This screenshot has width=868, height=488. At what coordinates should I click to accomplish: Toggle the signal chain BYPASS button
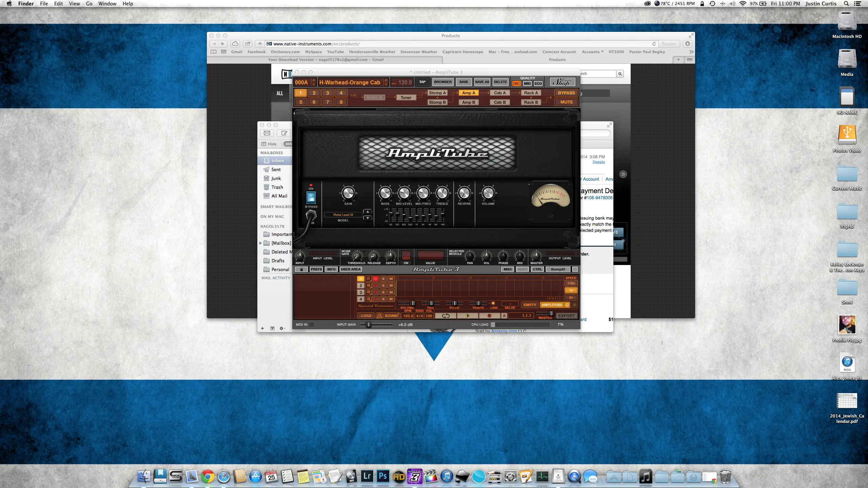coord(566,93)
